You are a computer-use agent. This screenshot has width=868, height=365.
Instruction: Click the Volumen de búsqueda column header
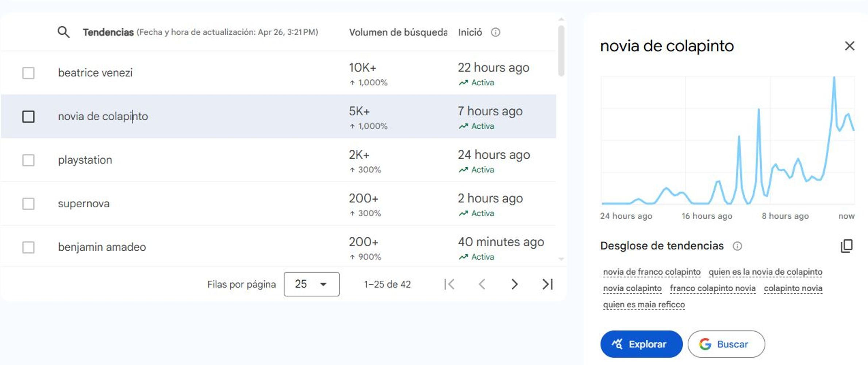398,32
